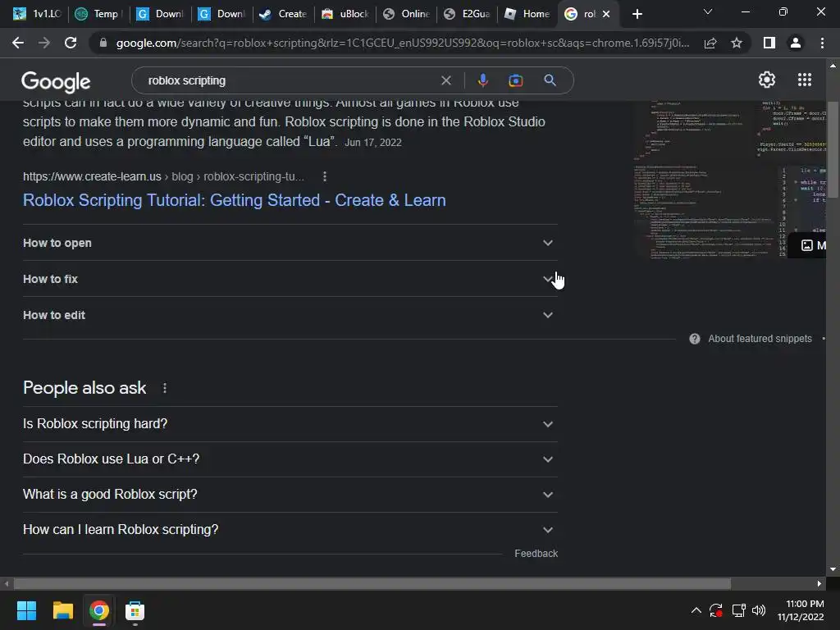Switch to the Temp tab
The image size is (840, 630).
point(98,14)
